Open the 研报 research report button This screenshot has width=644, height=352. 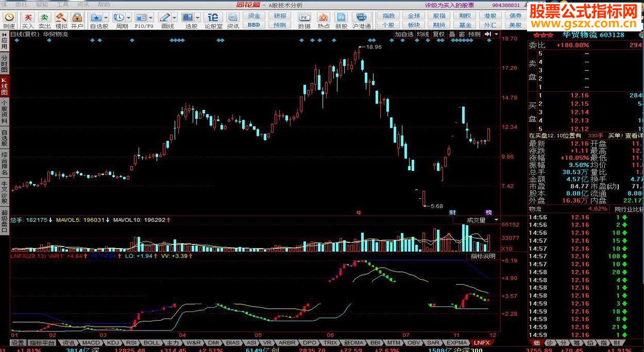[x=280, y=16]
